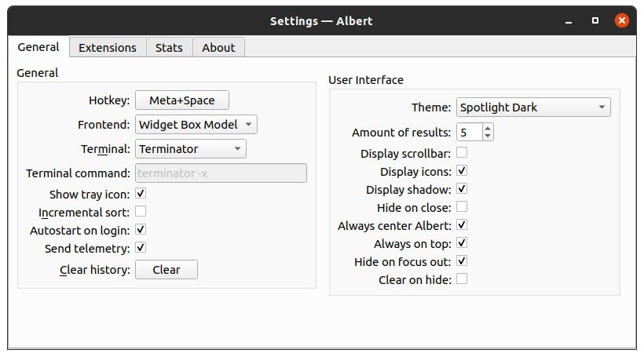Screen dimensions: 644x357
Task: Enable the Incremental sort checkbox
Action: (x=141, y=211)
